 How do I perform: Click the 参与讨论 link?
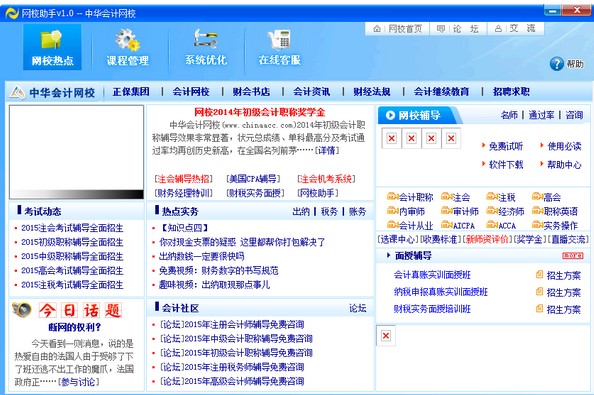(78, 382)
